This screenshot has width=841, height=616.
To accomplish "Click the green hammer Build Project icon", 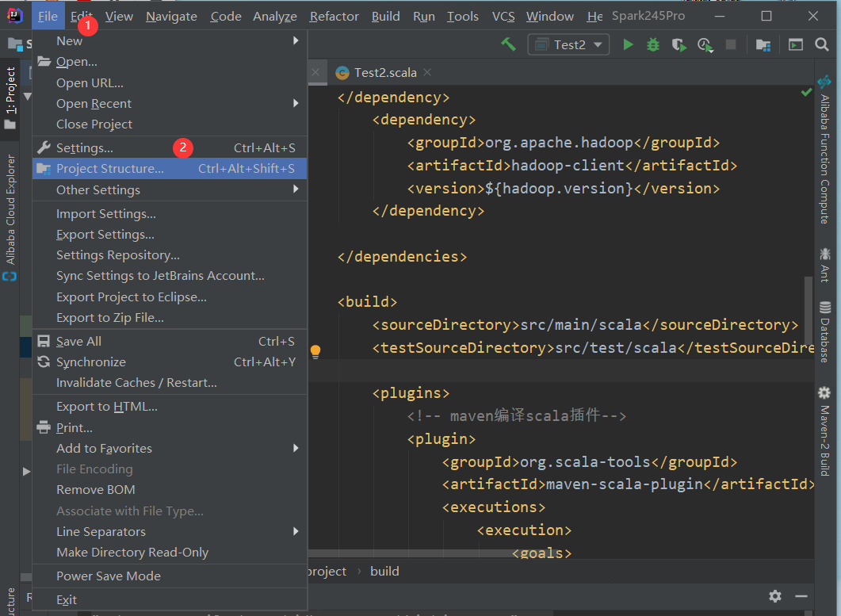I will point(508,44).
